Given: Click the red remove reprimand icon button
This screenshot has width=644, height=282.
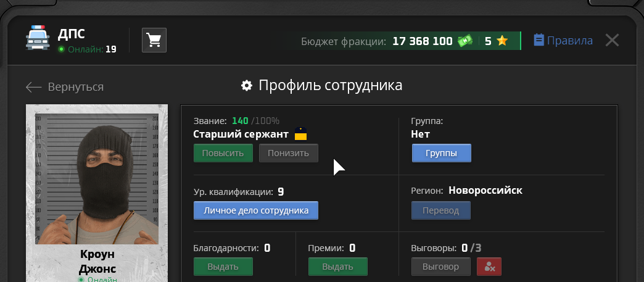Looking at the screenshot, I should coord(490,267).
